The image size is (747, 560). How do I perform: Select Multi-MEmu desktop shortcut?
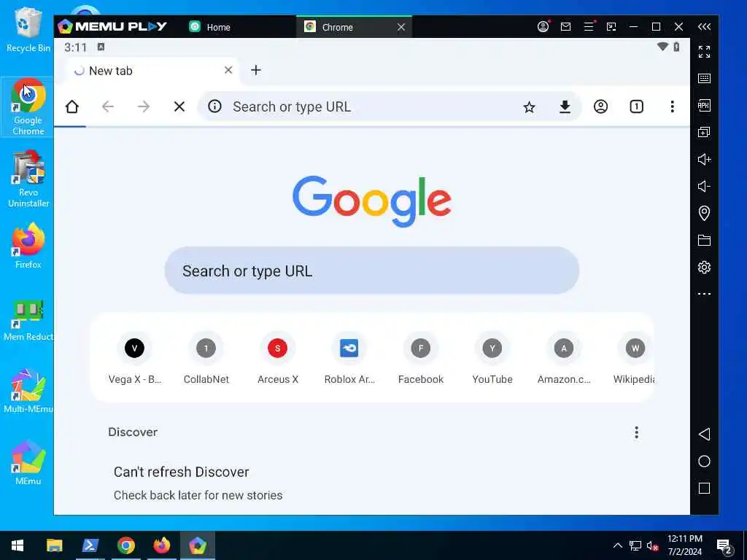coord(28,391)
